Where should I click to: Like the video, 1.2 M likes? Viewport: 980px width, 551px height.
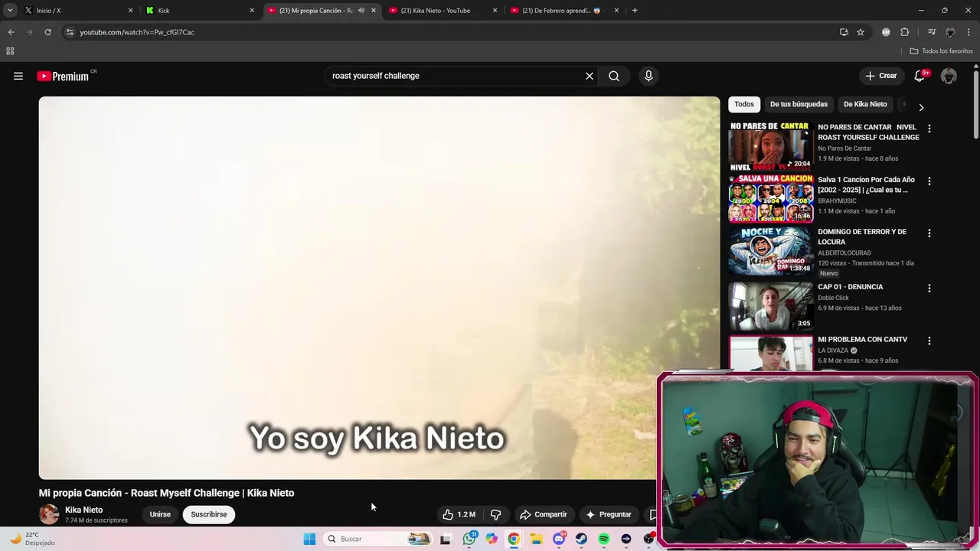click(459, 514)
